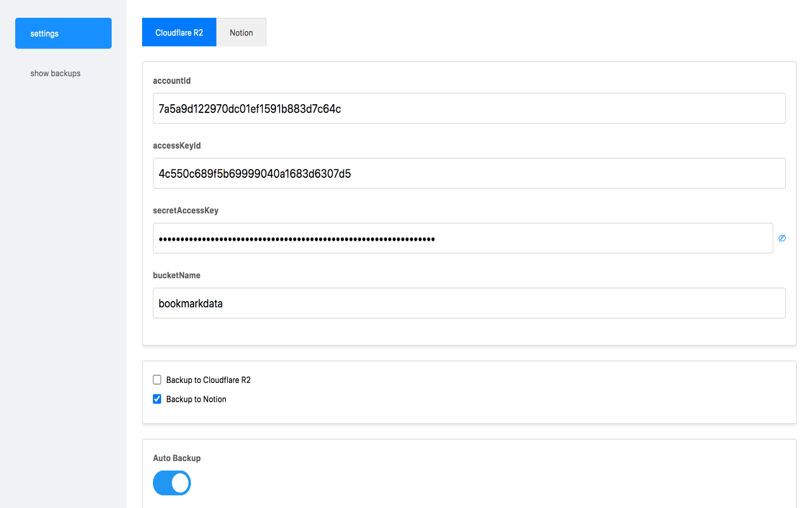Click the bucketName label
This screenshot has height=508, width=812.
177,275
